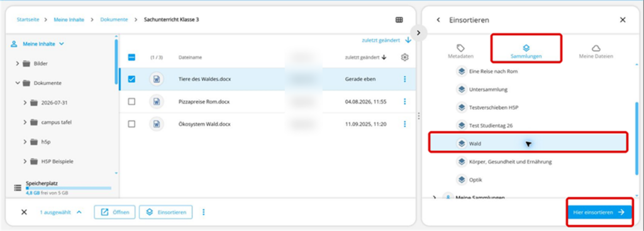The width and height of the screenshot is (644, 231).
Task: Select 'Körper, Gesundheit und Ernährung' collection icon
Action: click(462, 161)
